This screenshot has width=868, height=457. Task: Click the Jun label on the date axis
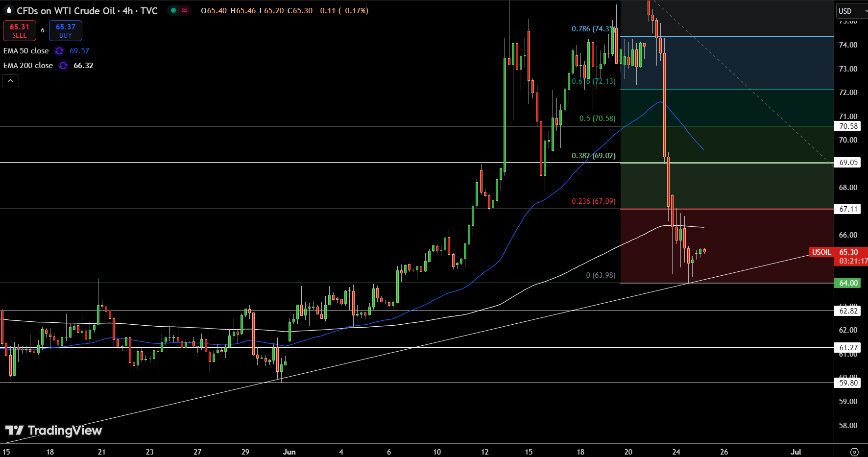click(x=289, y=452)
